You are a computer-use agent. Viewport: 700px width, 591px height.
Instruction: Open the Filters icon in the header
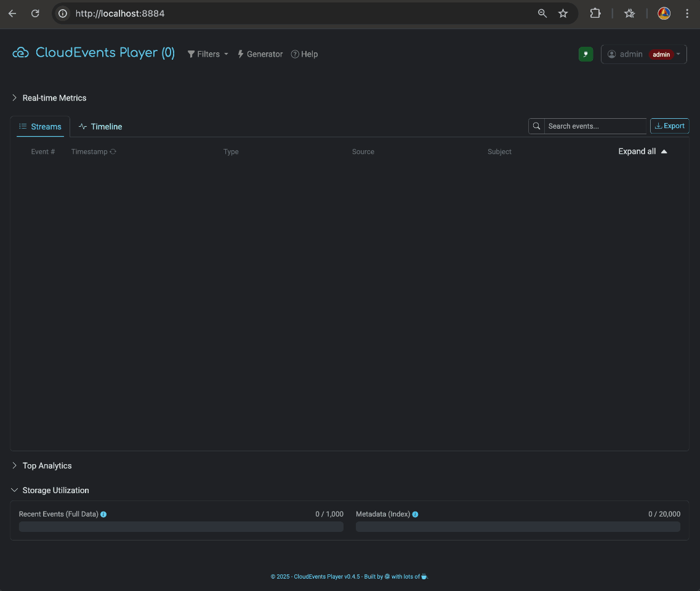(x=192, y=54)
